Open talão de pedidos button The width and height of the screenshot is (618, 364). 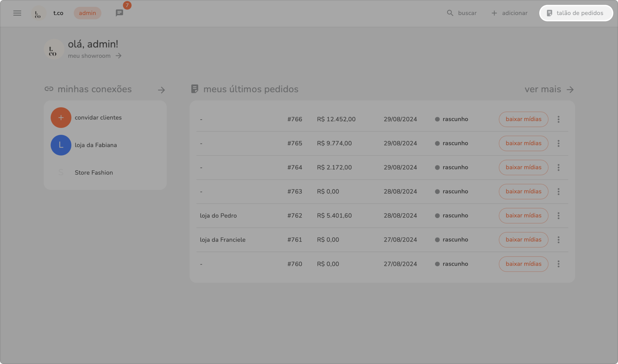coord(576,13)
